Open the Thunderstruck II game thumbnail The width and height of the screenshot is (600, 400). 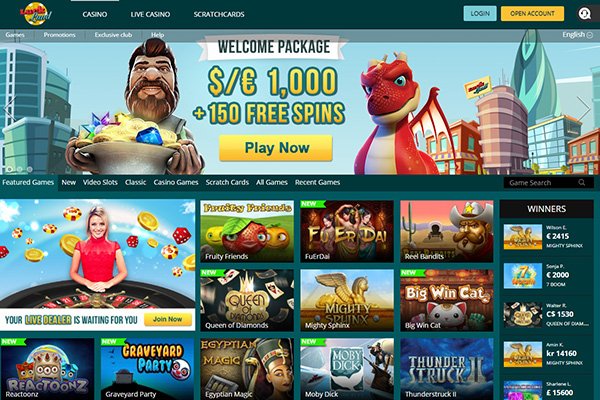(447, 369)
